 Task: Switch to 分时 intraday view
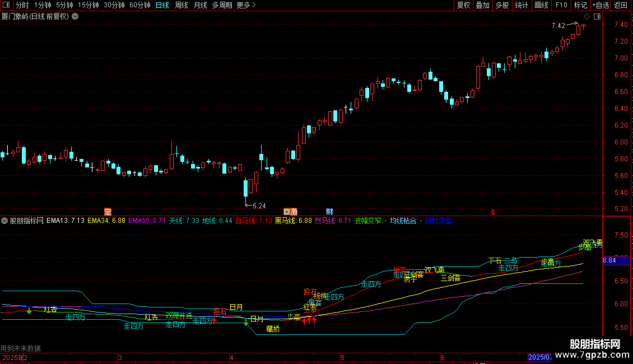tap(22, 5)
